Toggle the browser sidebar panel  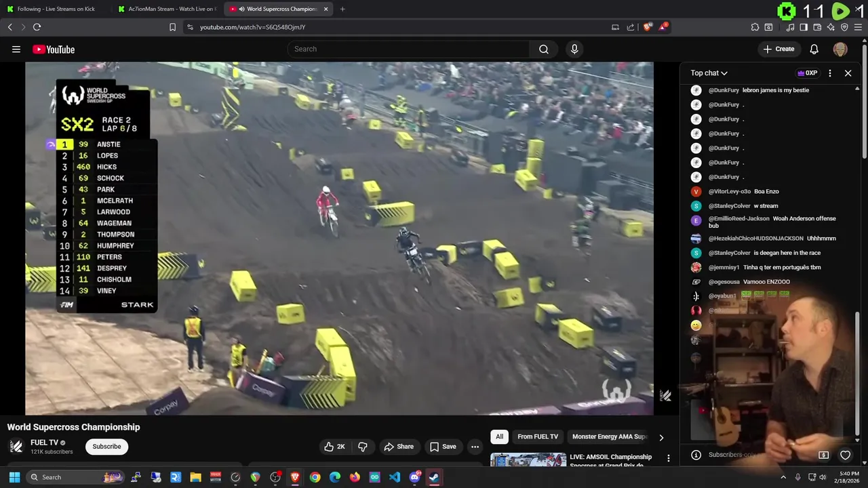(804, 27)
